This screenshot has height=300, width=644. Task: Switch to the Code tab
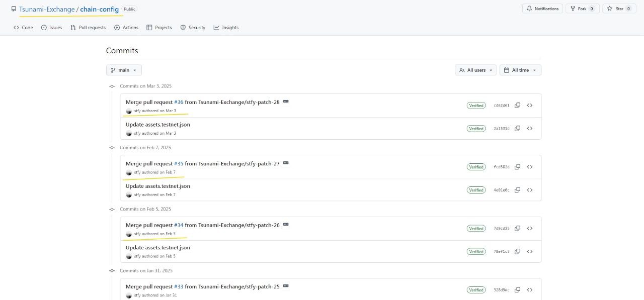(x=23, y=28)
